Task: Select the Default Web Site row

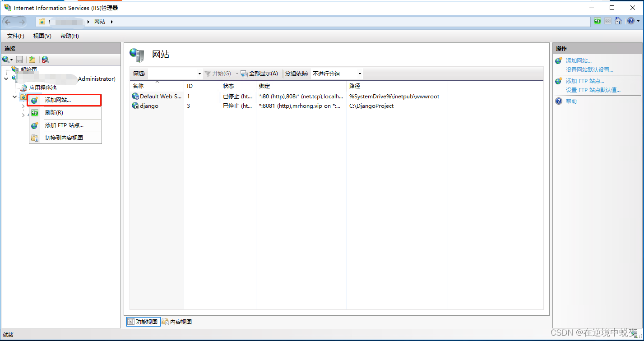Action: pyautogui.click(x=289, y=96)
